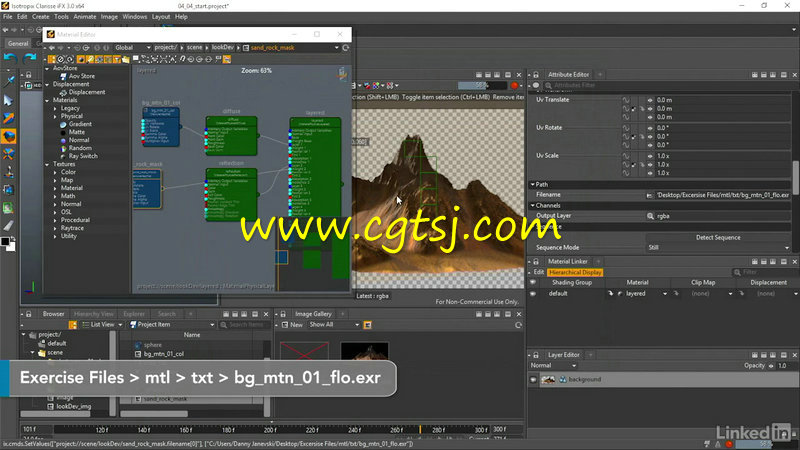Image resolution: width=800 pixels, height=450 pixels.
Task: Click the Displacement node icon in the Material Editor
Action: tap(63, 92)
